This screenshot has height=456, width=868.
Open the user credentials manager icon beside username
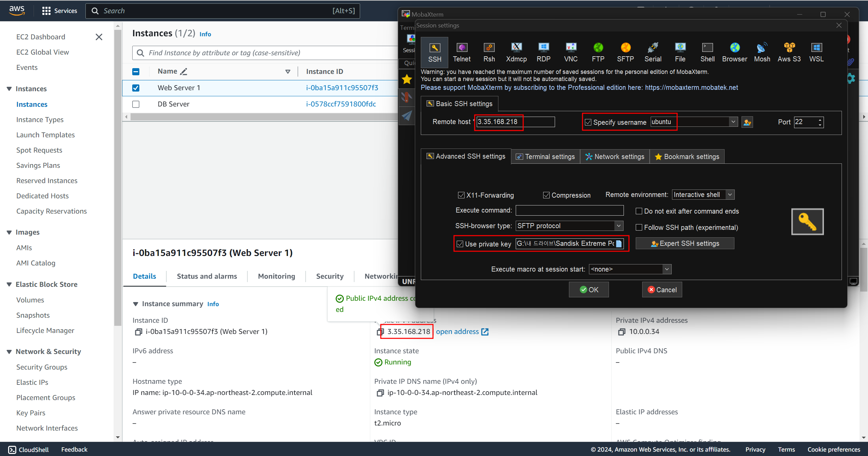[747, 122]
